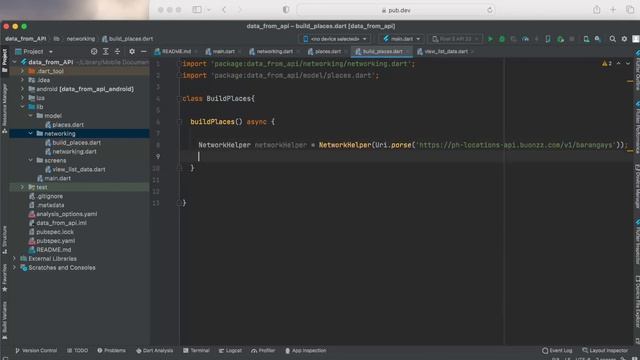Open IDE settings gear in main toolbar
The image size is (640, 360).
pyautogui.click(x=624, y=39)
